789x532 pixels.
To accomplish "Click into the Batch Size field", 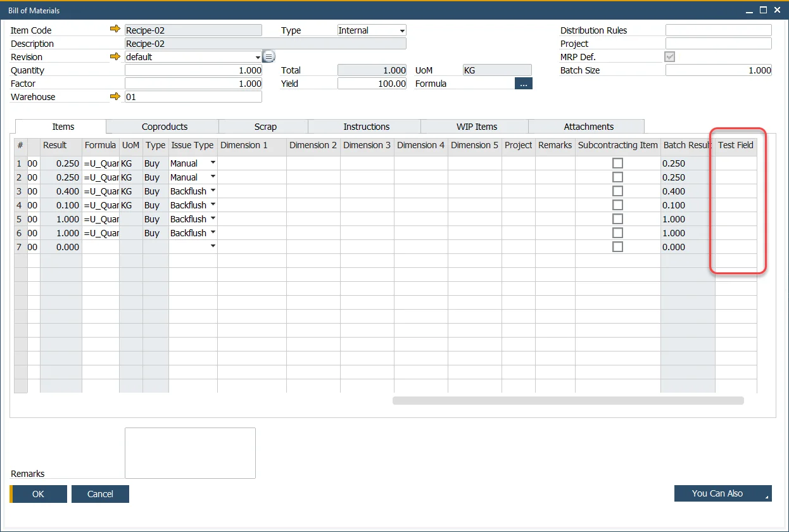I will 718,70.
